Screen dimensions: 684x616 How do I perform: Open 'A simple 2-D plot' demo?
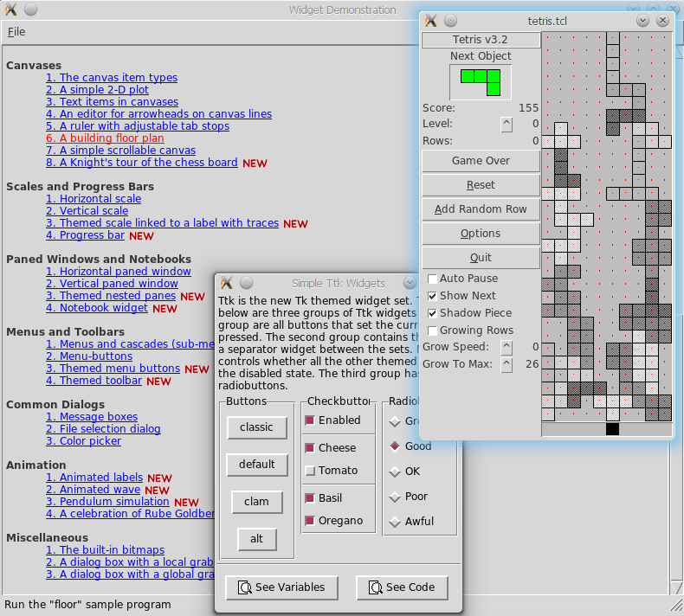click(x=97, y=90)
